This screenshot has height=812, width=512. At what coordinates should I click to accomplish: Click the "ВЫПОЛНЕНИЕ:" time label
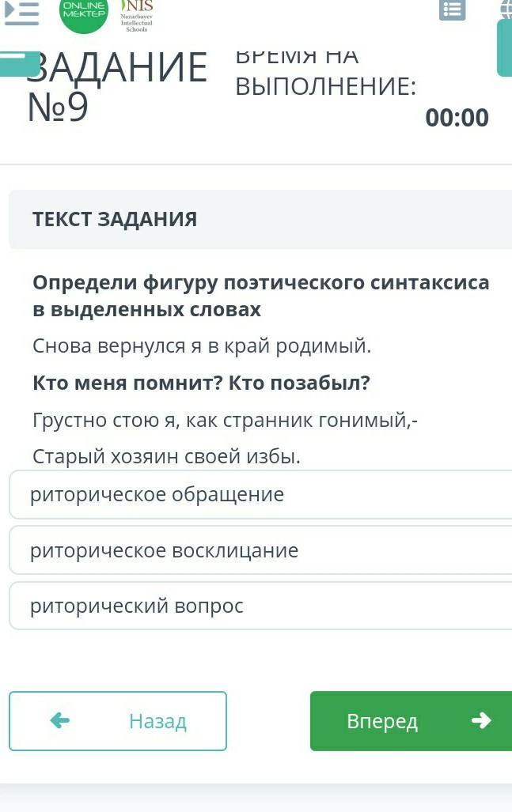click(x=325, y=87)
